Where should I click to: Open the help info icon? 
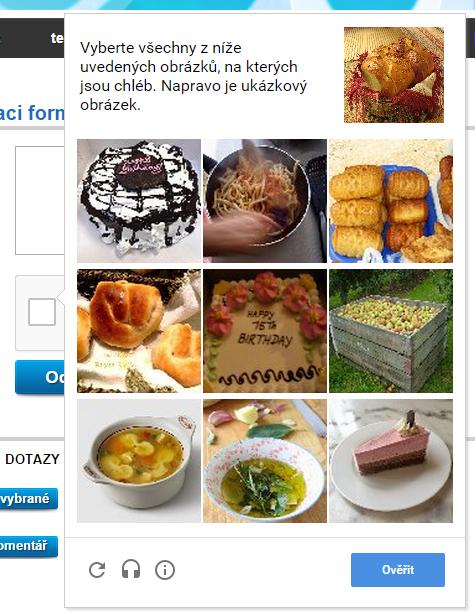tap(165, 570)
